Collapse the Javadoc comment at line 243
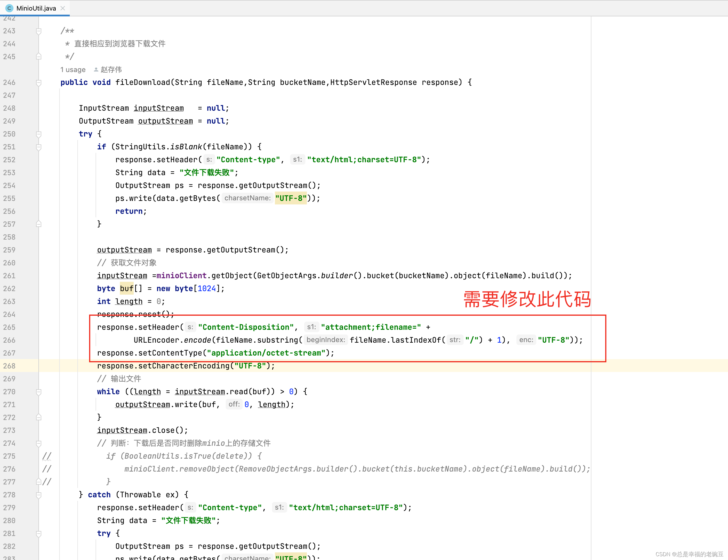Image resolution: width=728 pixels, height=560 pixels. (39, 31)
